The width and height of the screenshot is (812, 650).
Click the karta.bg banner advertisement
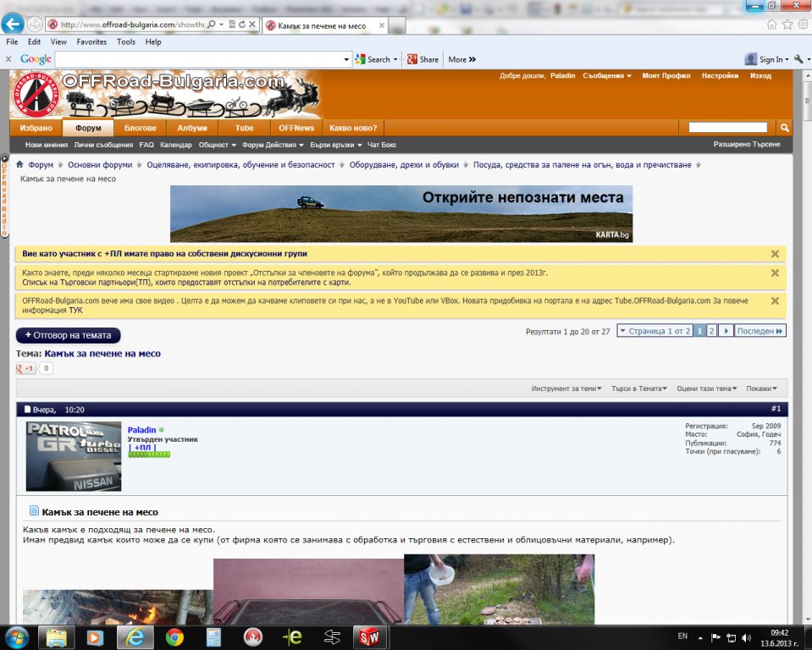coord(400,213)
